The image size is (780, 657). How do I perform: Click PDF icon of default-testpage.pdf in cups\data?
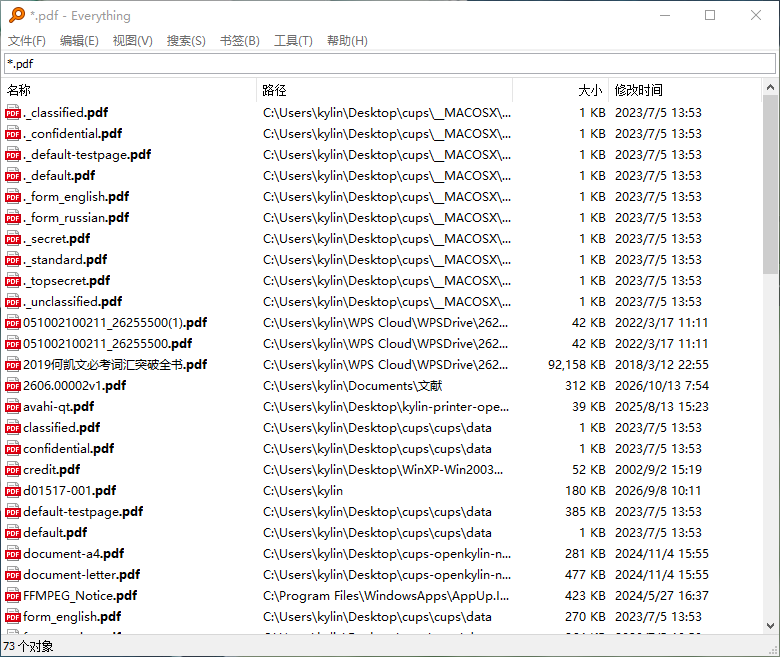tap(13, 512)
